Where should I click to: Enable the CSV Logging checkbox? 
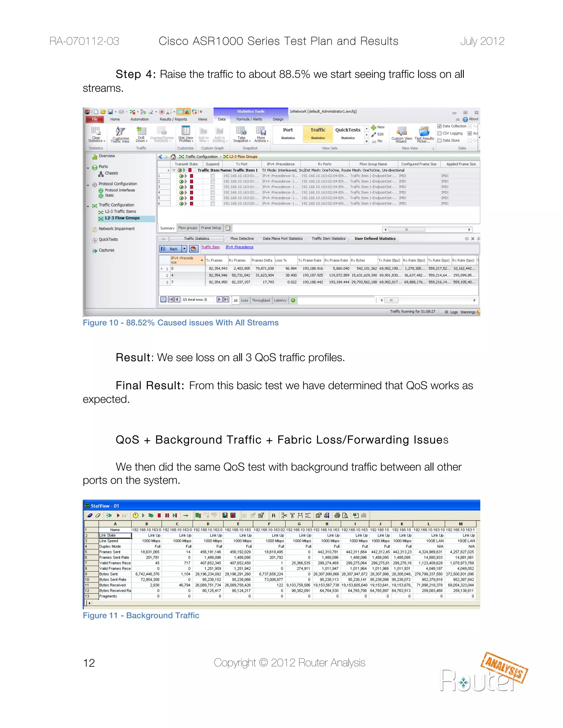pyautogui.click(x=439, y=133)
